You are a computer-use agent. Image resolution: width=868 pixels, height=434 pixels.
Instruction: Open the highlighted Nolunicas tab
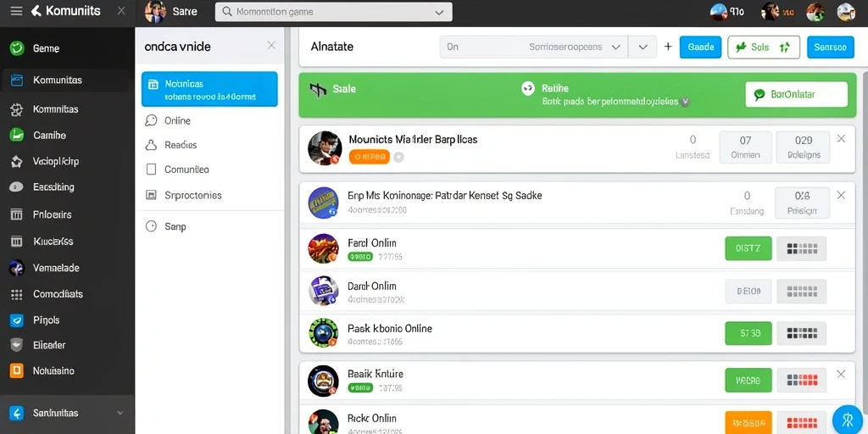(209, 89)
